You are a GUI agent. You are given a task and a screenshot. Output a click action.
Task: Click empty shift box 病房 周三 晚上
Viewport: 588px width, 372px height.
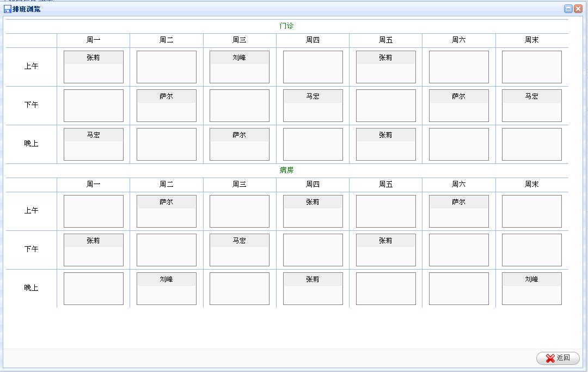(x=239, y=288)
